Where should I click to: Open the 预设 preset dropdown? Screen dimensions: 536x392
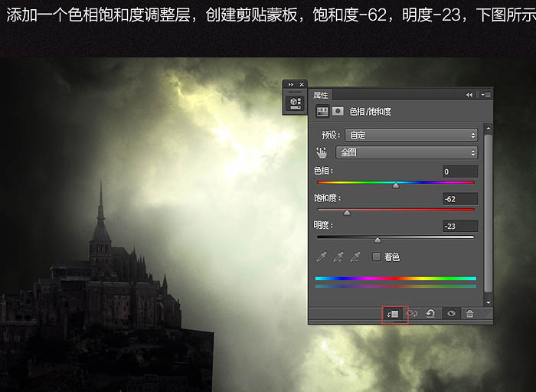409,135
